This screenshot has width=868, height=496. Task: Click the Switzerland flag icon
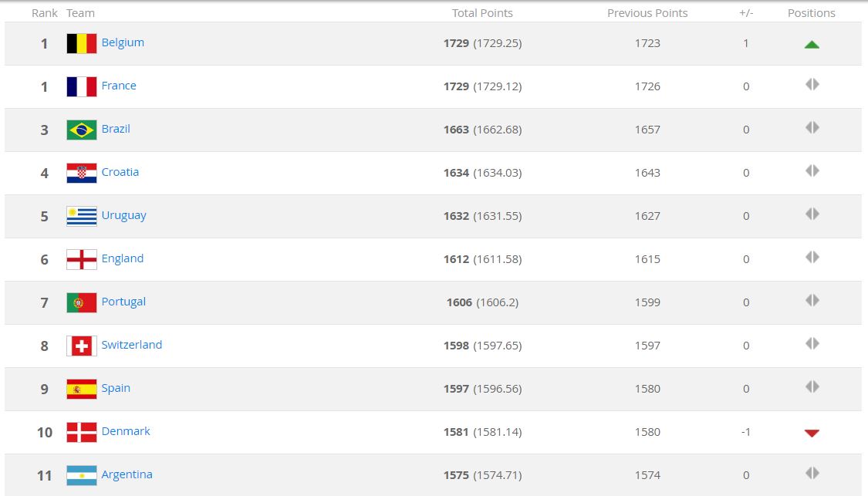click(81, 346)
